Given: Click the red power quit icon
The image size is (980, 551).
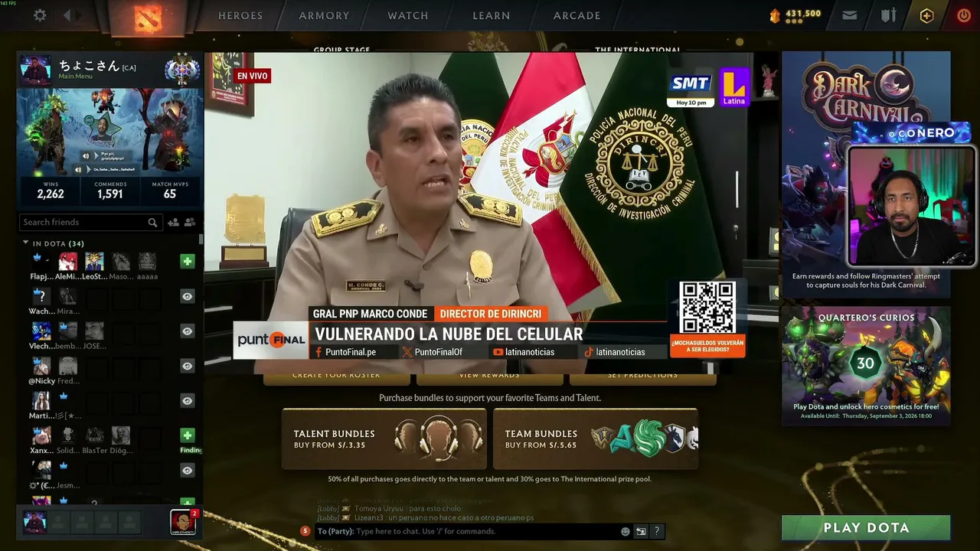Looking at the screenshot, I should 963,15.
